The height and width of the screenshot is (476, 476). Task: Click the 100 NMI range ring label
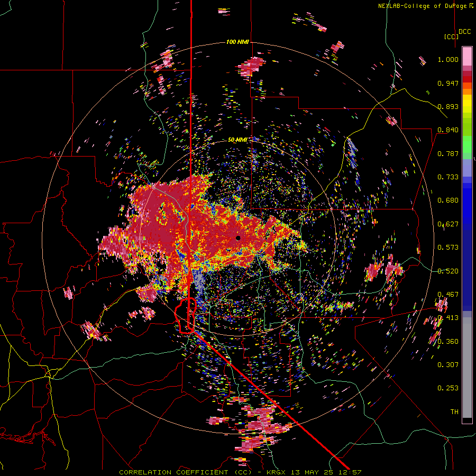[237, 42]
